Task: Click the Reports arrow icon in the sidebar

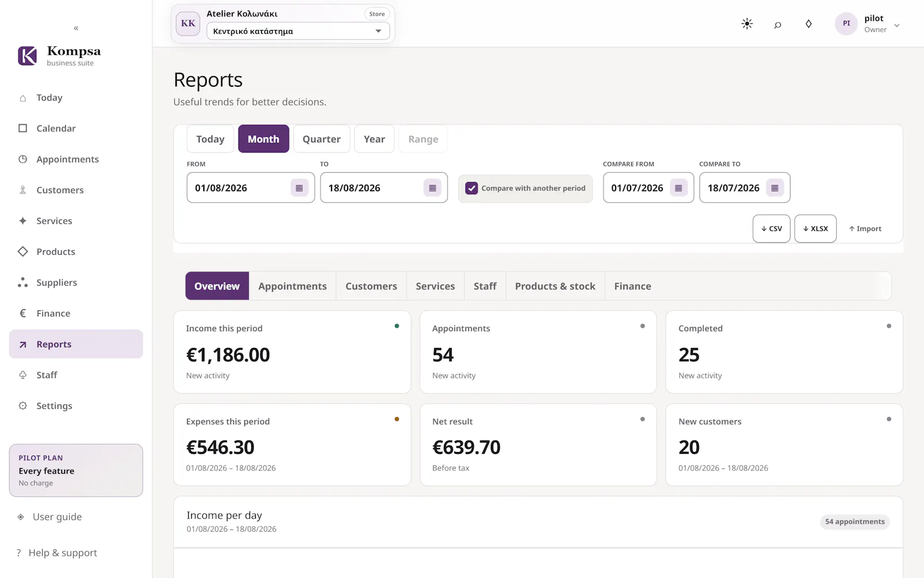Action: click(23, 344)
